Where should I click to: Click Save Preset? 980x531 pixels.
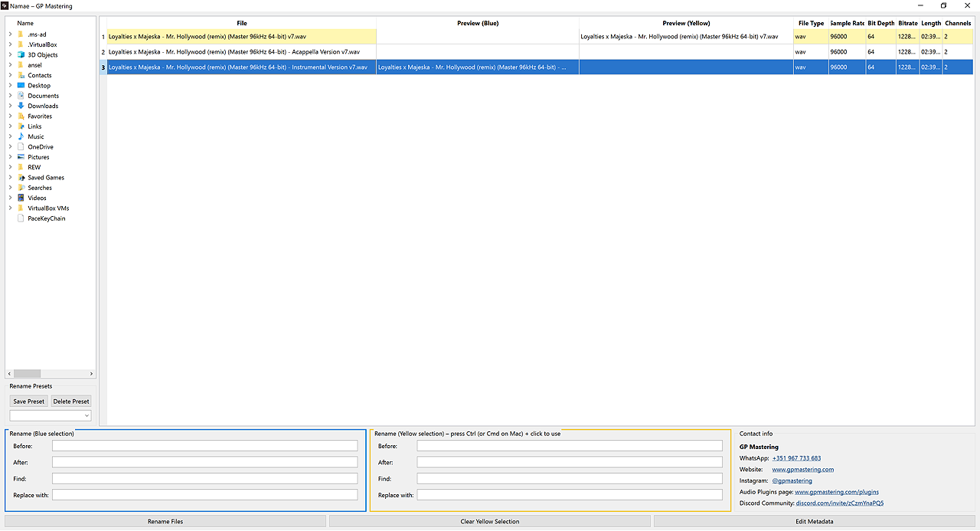tap(28, 401)
